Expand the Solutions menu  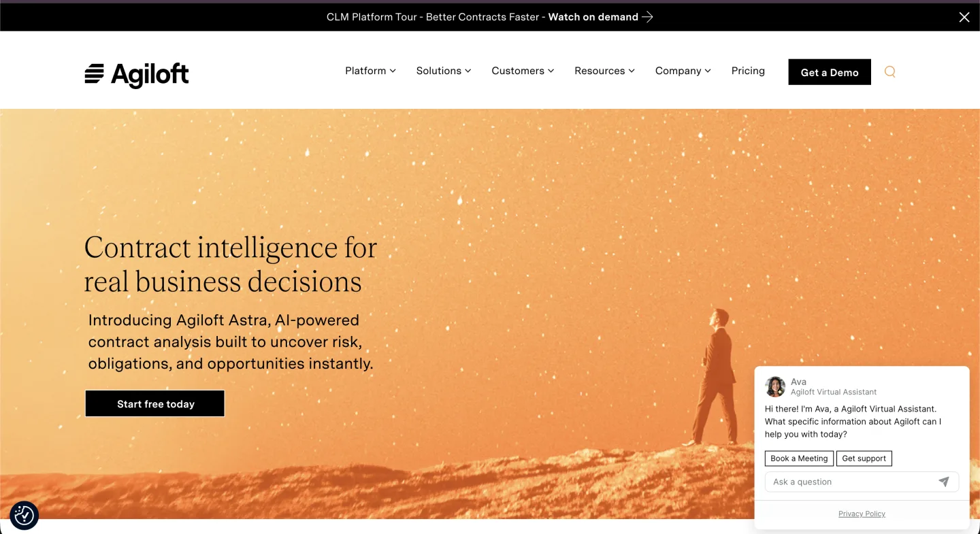click(444, 71)
